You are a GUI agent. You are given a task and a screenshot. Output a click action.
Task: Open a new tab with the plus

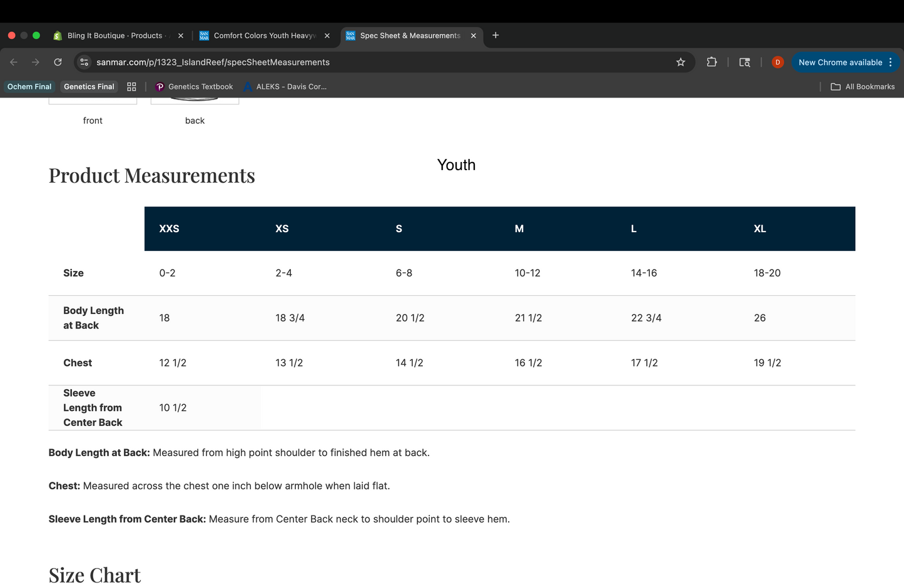495,36
